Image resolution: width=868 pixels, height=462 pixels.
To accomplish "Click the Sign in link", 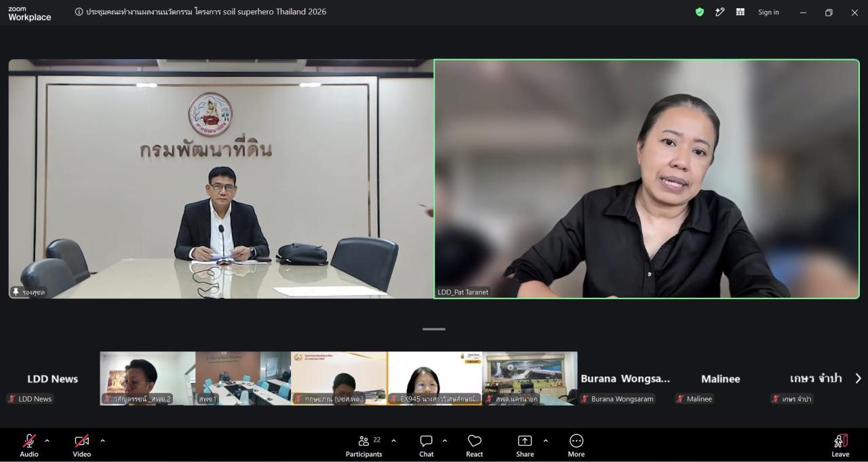I will (x=768, y=12).
